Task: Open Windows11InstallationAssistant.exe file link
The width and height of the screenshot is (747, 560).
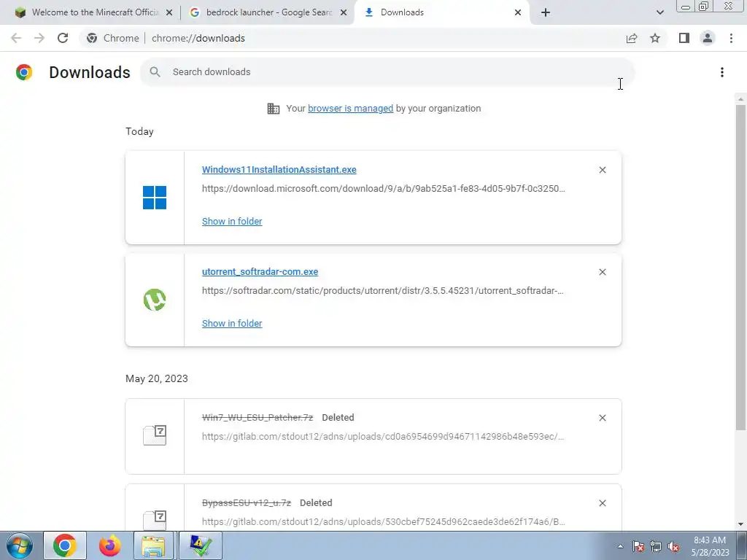Action: coord(279,169)
